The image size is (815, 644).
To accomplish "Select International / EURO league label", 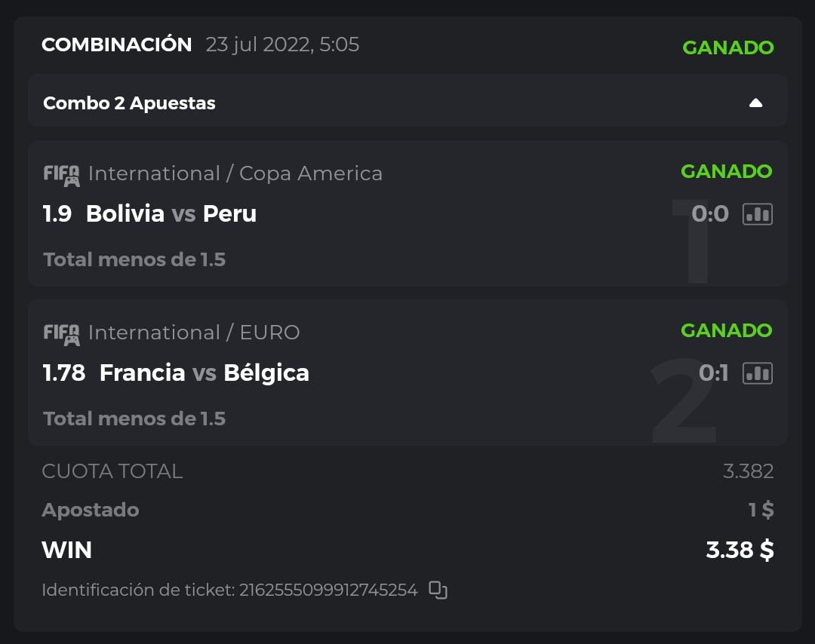I will click(194, 333).
